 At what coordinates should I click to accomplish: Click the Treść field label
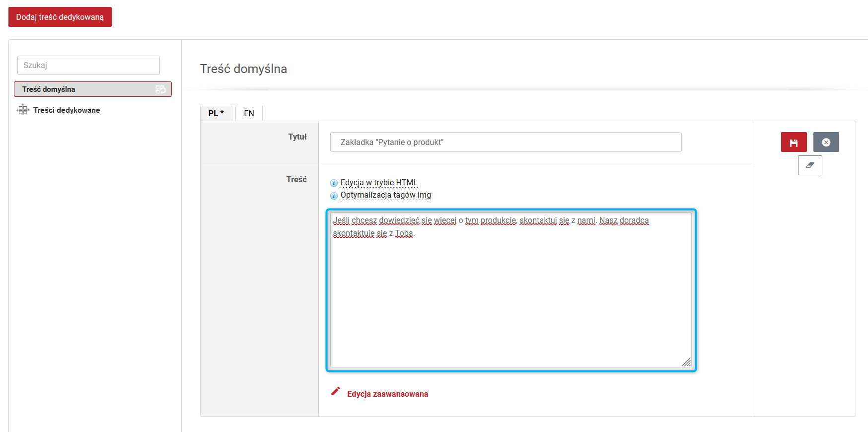(296, 179)
